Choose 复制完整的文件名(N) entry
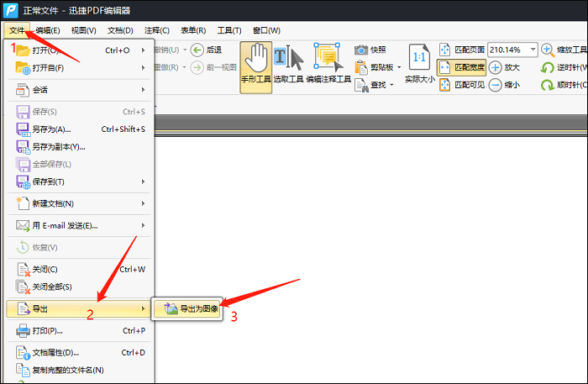Image resolution: width=588 pixels, height=384 pixels. point(79,370)
